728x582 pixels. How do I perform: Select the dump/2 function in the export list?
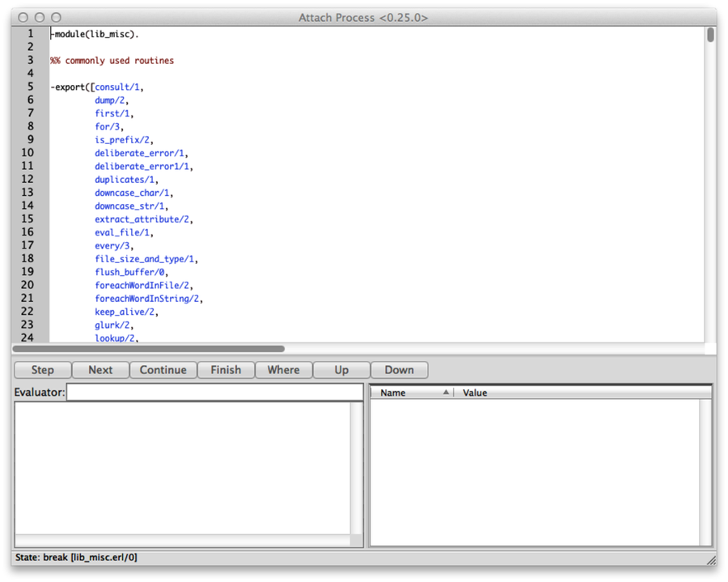point(108,100)
